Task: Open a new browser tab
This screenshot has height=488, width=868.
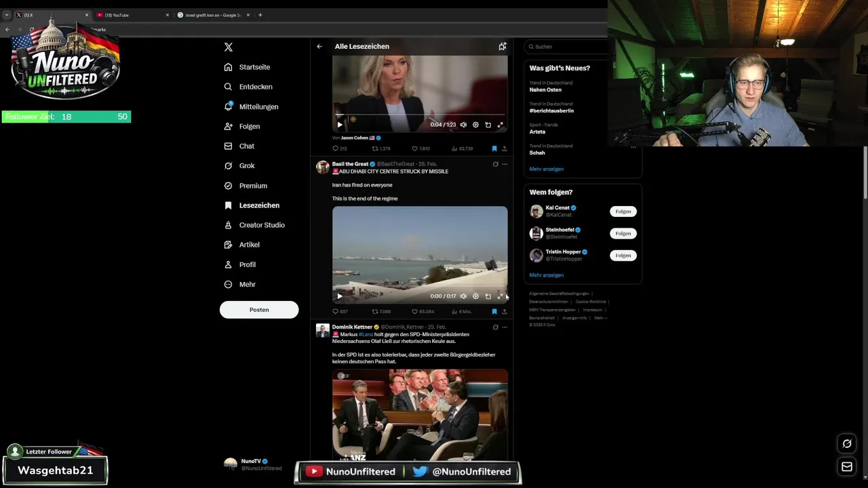Action: point(260,15)
